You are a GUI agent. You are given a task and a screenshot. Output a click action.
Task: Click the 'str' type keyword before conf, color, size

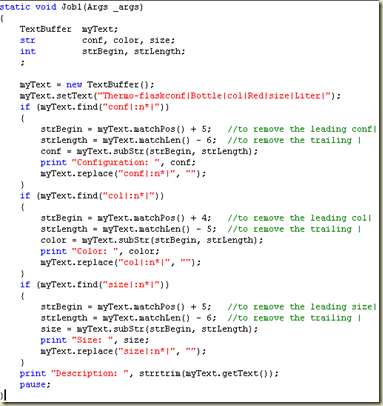point(27,40)
